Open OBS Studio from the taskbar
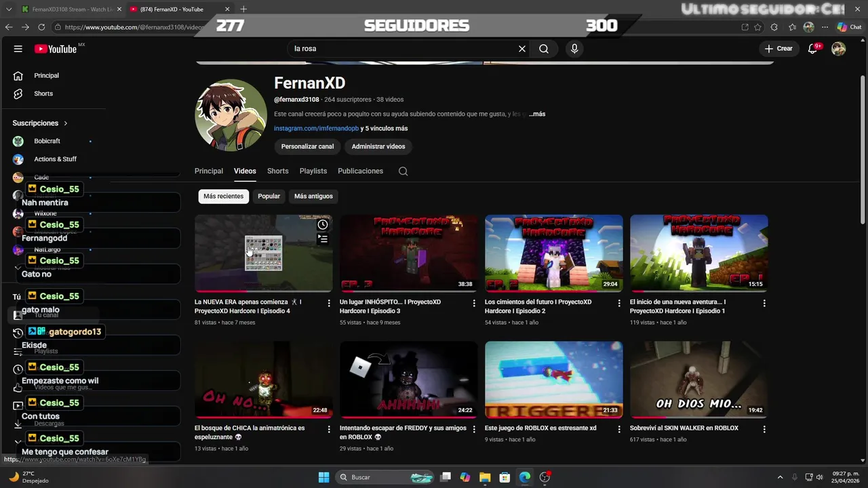868x488 pixels. pos(545,477)
